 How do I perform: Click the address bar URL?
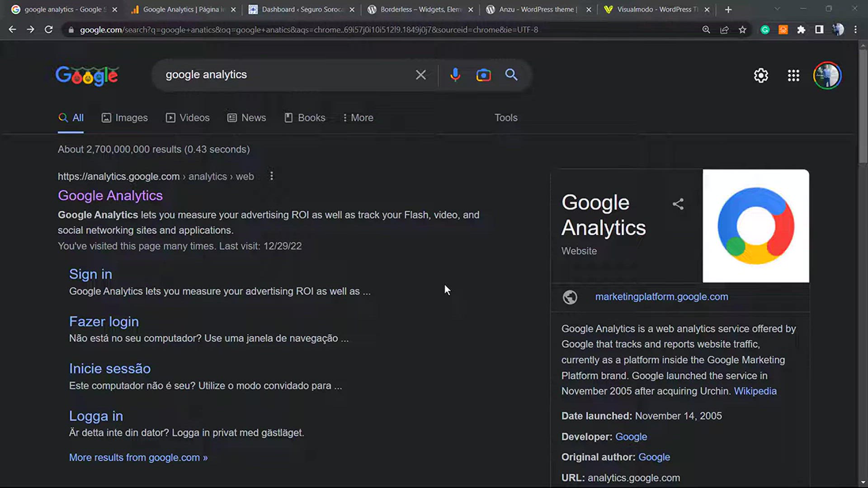pos(309,30)
